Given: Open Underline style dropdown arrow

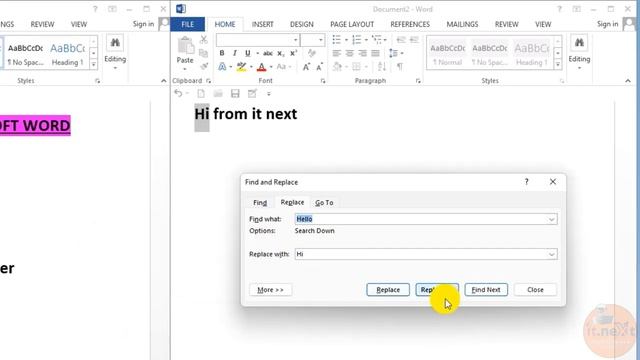Looking at the screenshot, I should 257,53.
